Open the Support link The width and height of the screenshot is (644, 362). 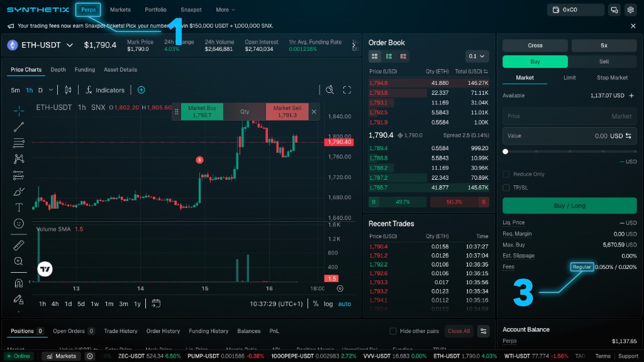pos(628,356)
